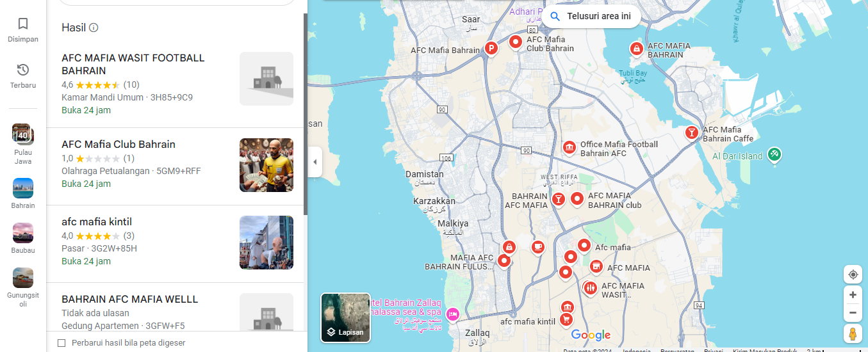Click the Zallaq place label
The height and width of the screenshot is (352, 868).
pos(477,337)
